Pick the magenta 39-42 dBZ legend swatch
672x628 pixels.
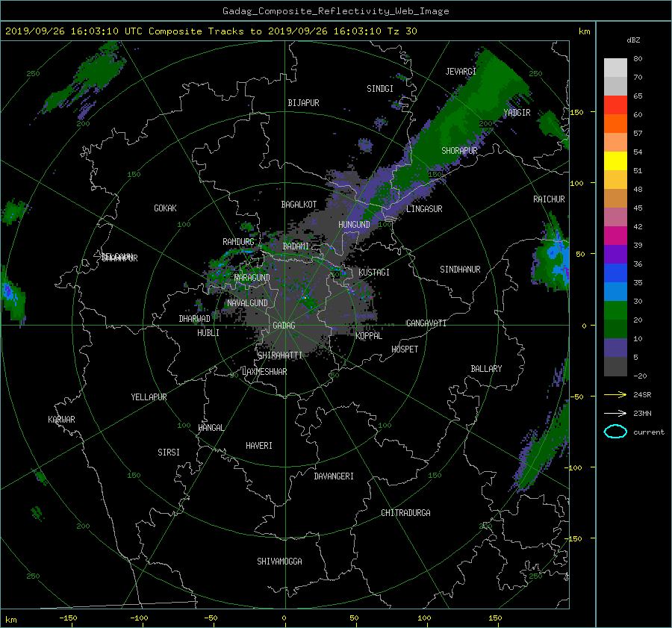(615, 236)
